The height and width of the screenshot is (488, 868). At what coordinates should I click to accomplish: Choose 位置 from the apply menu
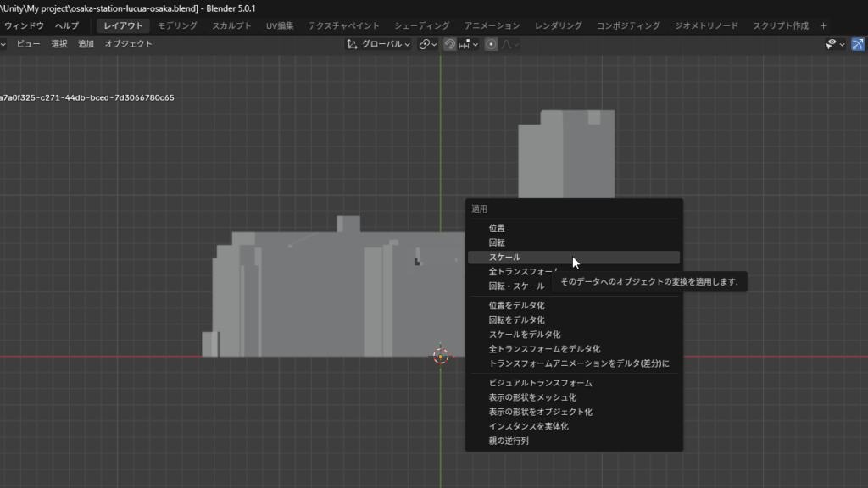click(x=497, y=228)
